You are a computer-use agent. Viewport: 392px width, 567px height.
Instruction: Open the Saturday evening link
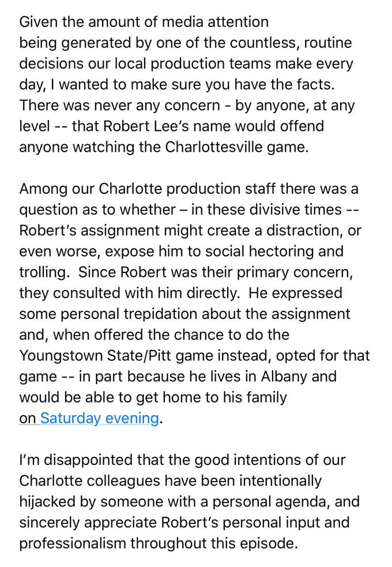click(x=99, y=418)
